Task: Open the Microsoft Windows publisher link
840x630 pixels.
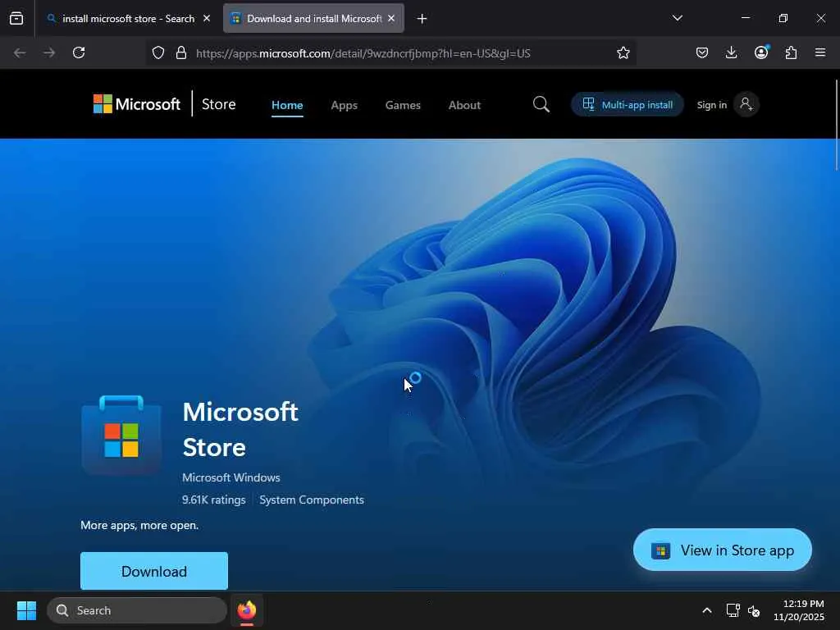Action: [231, 477]
